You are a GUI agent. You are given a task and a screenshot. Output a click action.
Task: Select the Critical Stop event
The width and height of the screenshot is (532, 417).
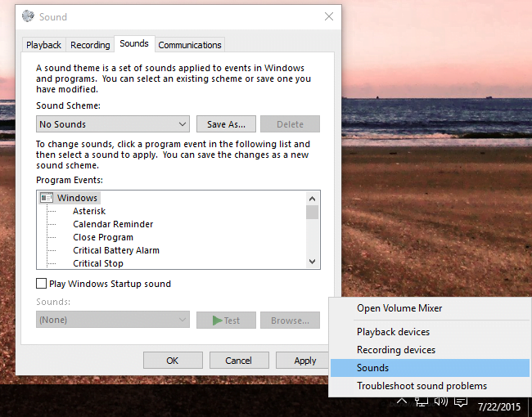pos(98,263)
